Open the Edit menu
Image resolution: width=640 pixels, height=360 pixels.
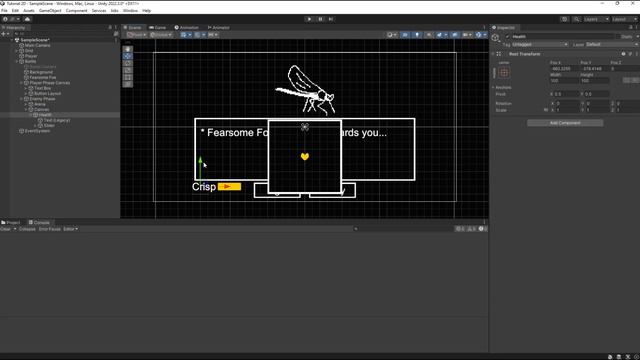[x=15, y=11]
